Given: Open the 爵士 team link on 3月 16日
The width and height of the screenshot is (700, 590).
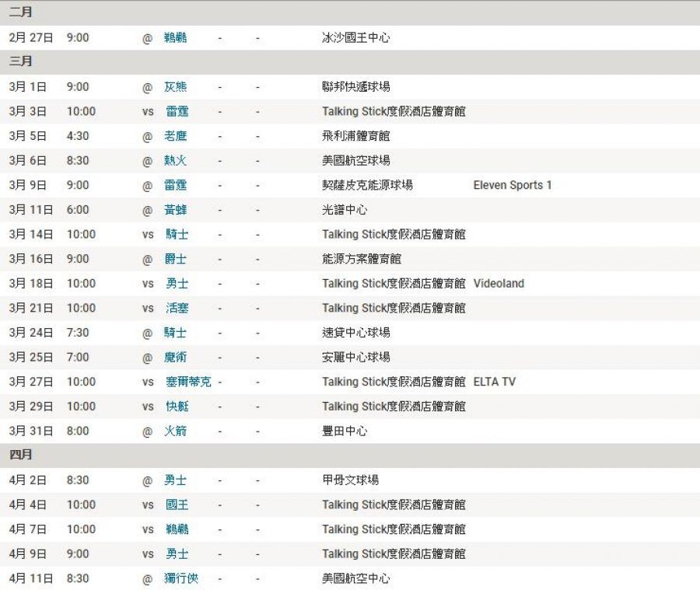Looking at the screenshot, I should [x=175, y=259].
